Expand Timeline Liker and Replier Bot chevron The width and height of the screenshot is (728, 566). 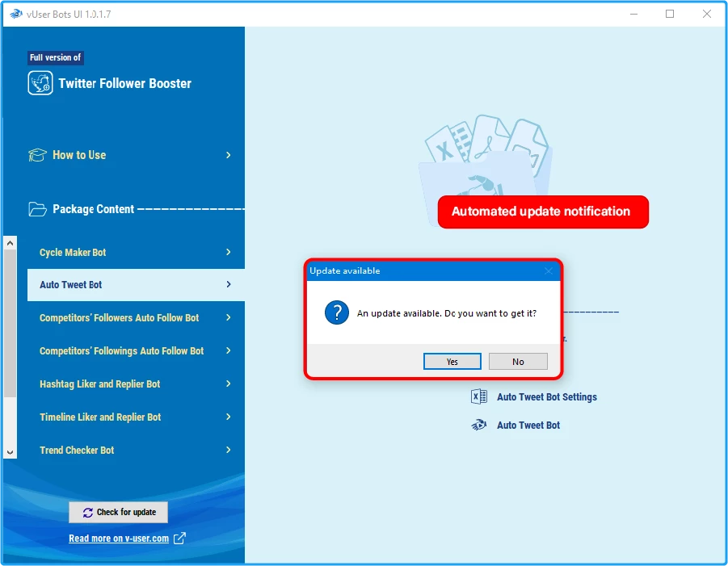(228, 417)
